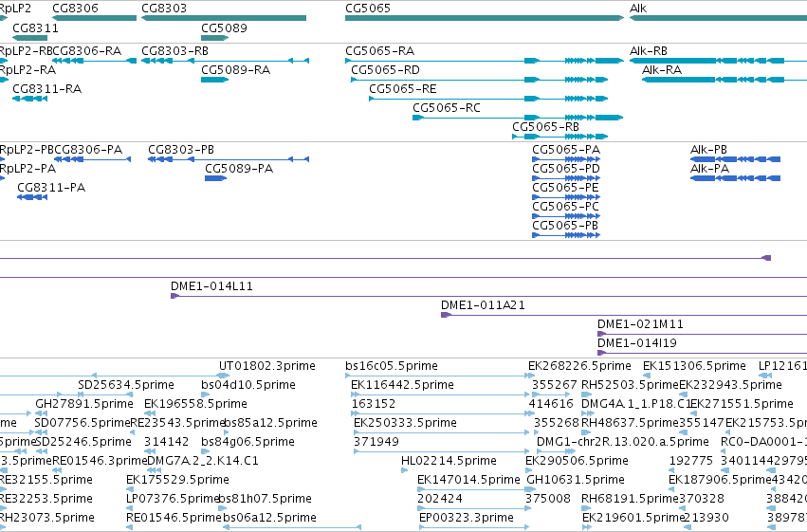Image resolution: width=807 pixels, height=532 pixels.
Task: Select protein CG5065-PE
Action: pos(566,197)
